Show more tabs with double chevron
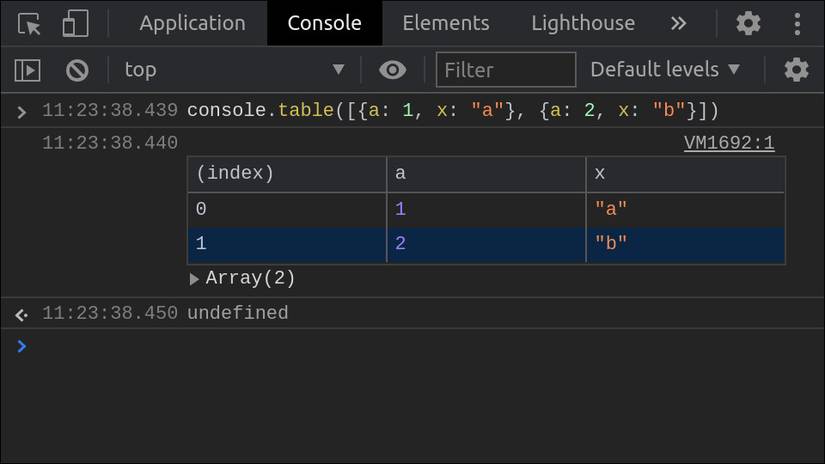 [679, 23]
